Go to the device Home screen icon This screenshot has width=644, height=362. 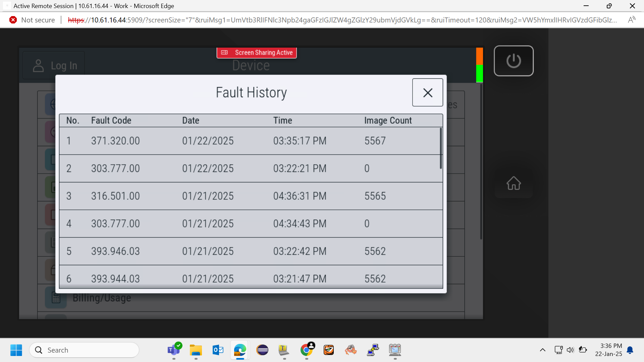click(514, 183)
